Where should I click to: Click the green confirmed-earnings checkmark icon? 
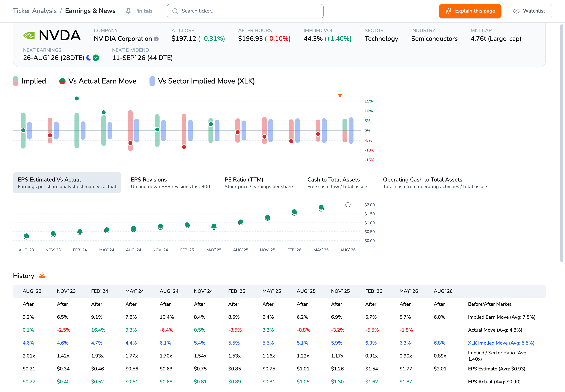pos(96,58)
